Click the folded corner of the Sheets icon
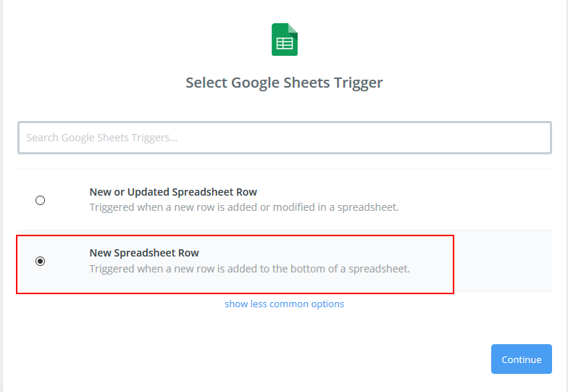This screenshot has width=568, height=392. [x=293, y=29]
